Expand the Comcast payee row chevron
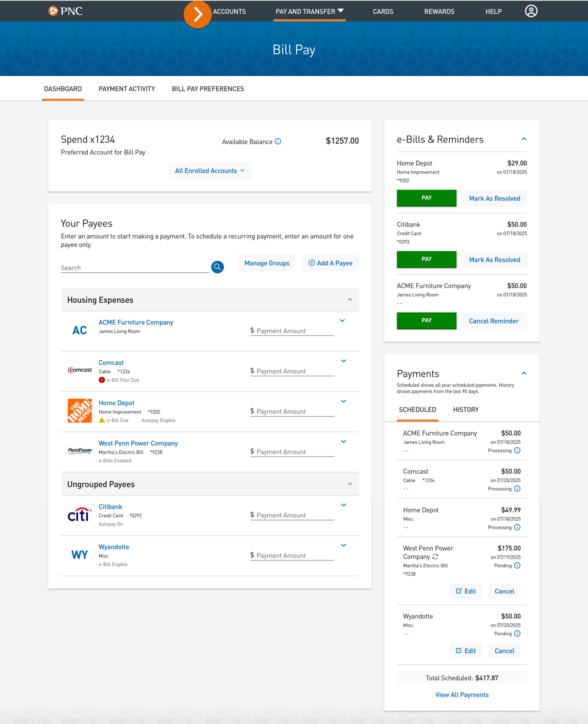Viewport: 588px width, 724px height. point(344,361)
